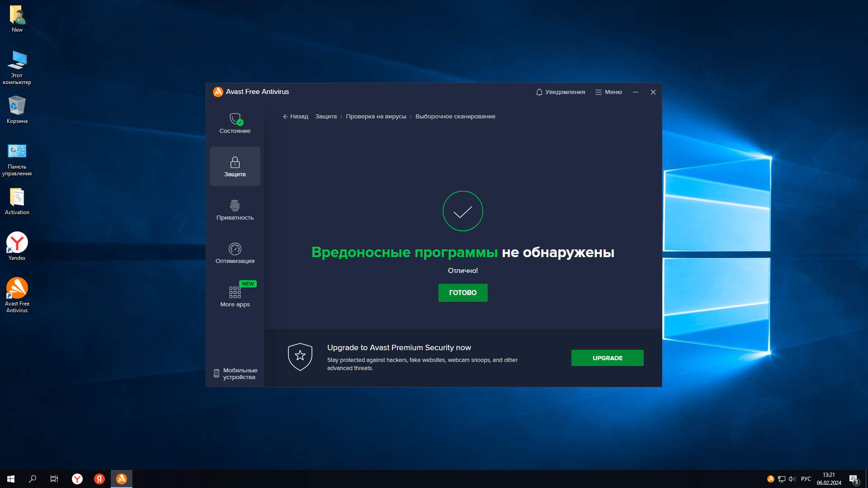Click Защита breadcrumb link

click(x=325, y=117)
